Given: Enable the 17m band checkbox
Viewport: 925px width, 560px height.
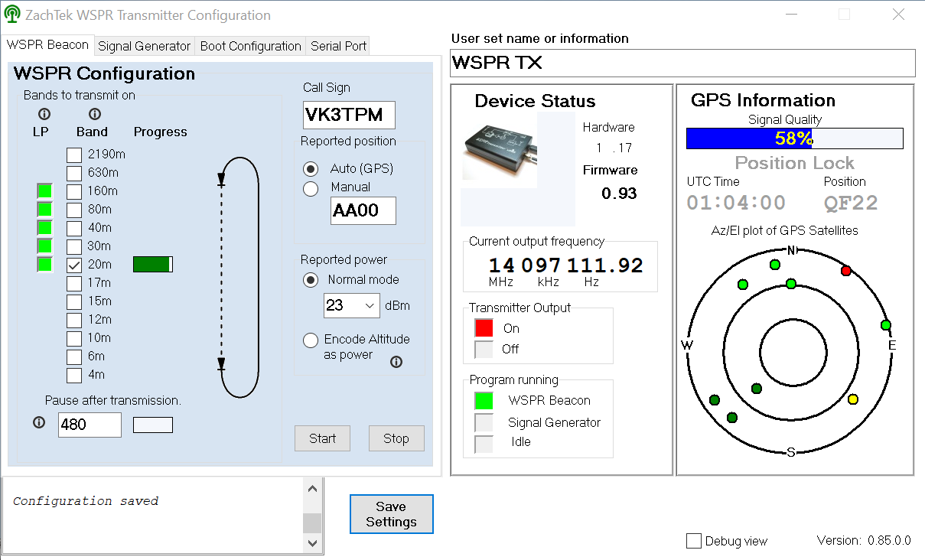Looking at the screenshot, I should point(74,283).
